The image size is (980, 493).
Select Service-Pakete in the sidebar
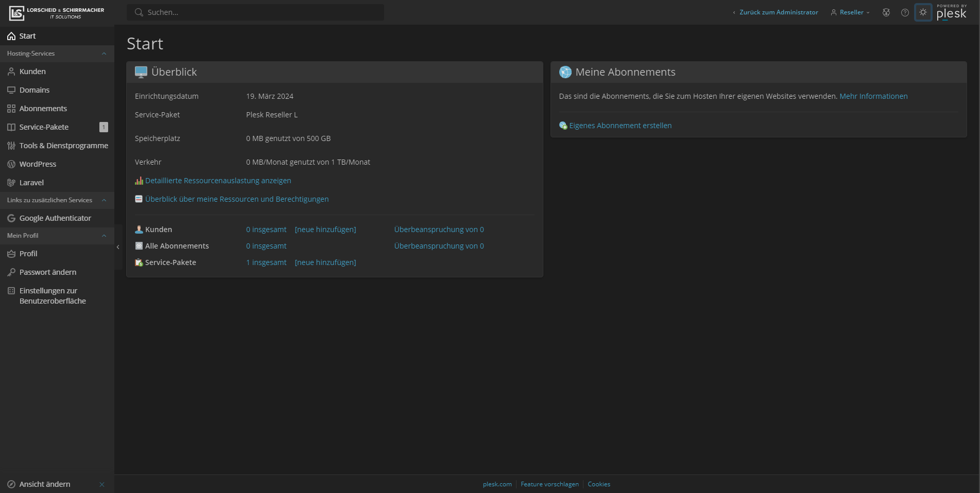tap(44, 127)
